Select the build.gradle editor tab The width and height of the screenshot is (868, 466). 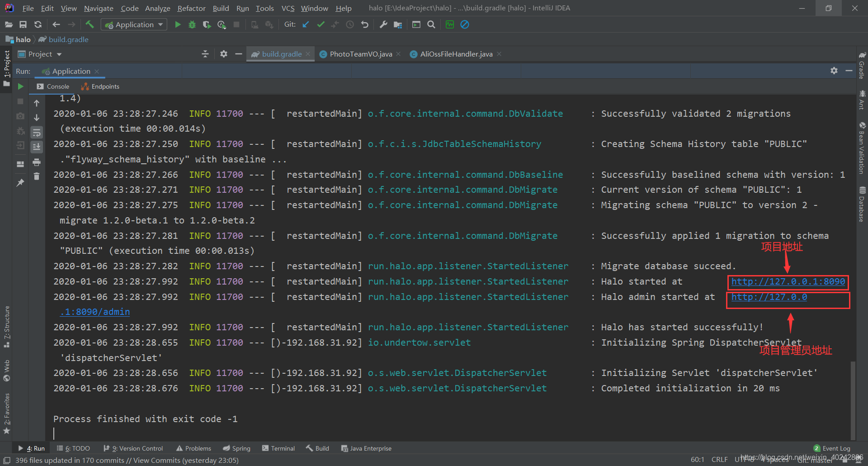(x=281, y=54)
